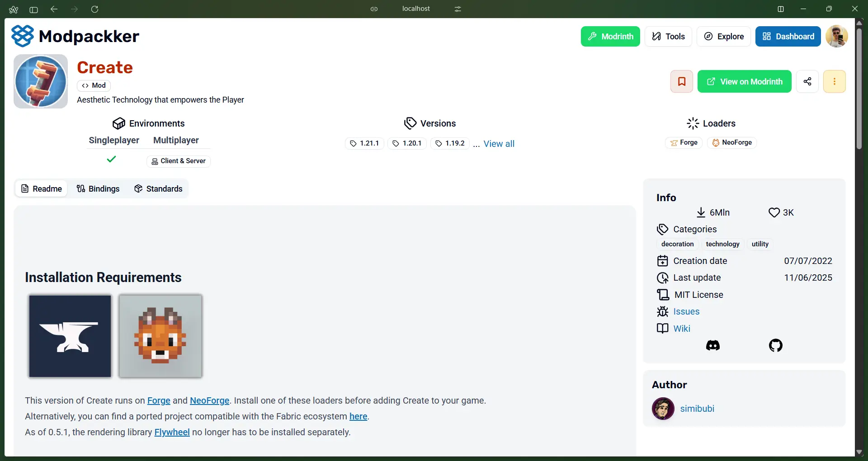
Task: Bookmark the Create mod
Action: (x=682, y=81)
